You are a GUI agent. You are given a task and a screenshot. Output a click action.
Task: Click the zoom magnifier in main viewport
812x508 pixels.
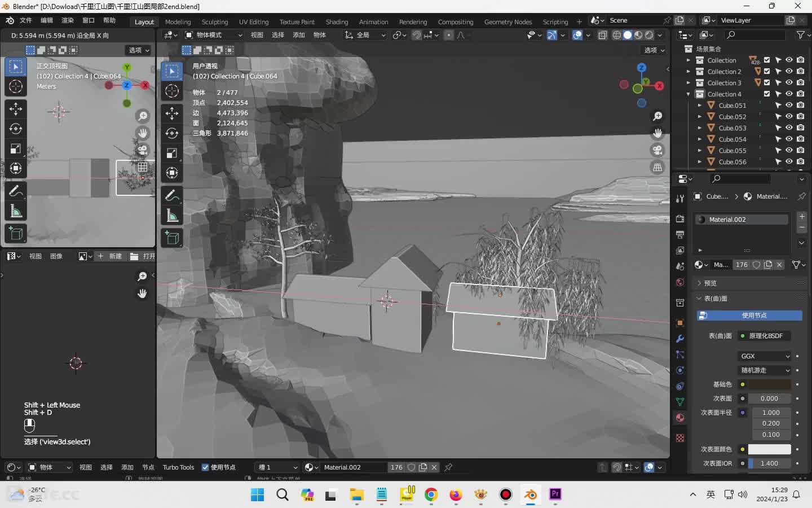[657, 116]
